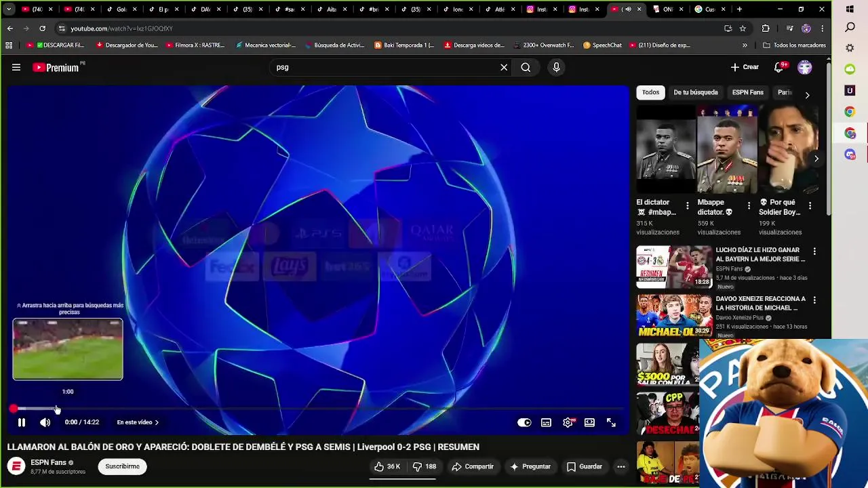Bookmark this page with star

(743, 28)
